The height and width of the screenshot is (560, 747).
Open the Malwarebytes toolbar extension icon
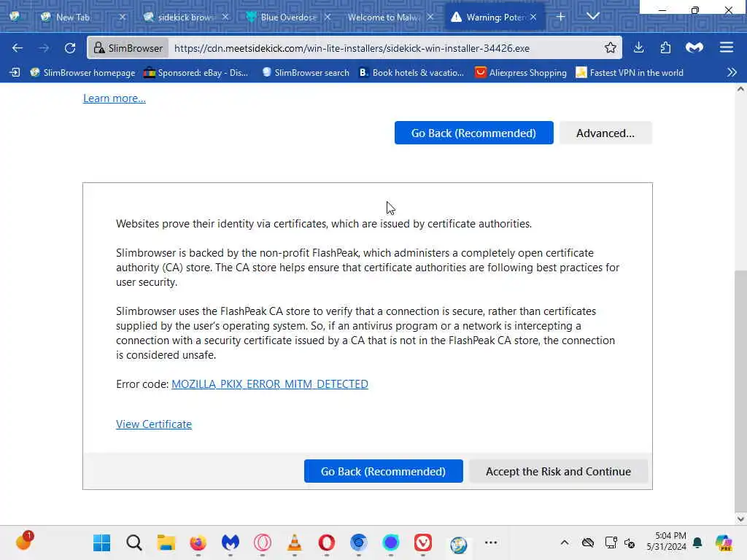pos(694,47)
